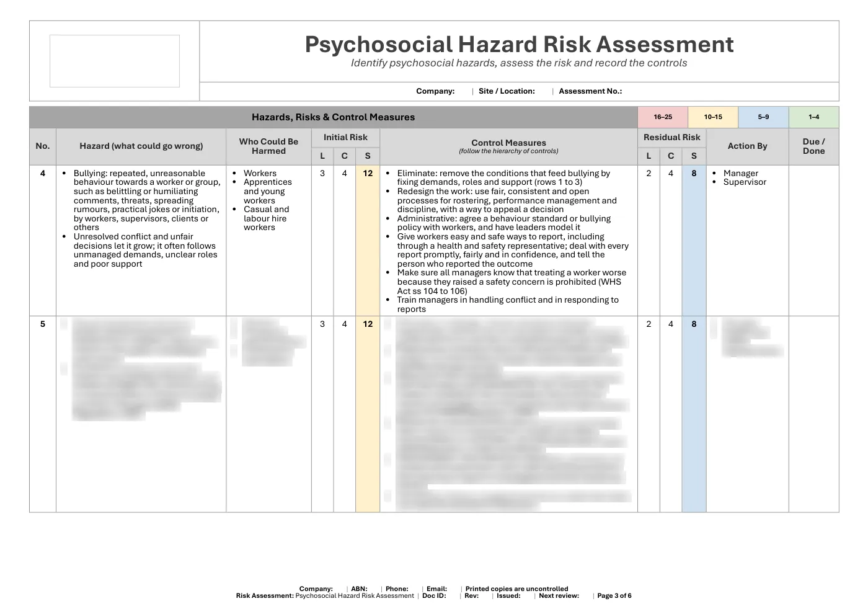Screen dimensions: 868x614
Task: Select the 'ABN:' footer field
Action: pos(359,589)
